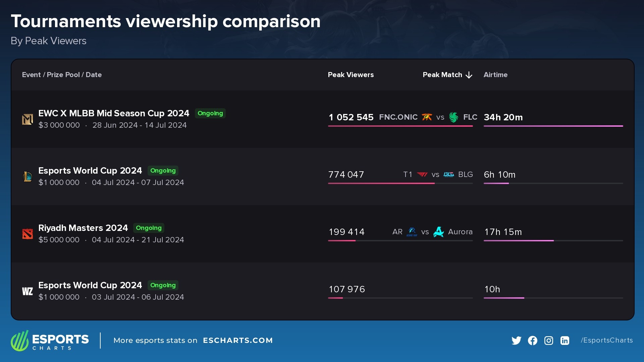Open the Twitter icon in footer
Screen dimensions: 644x362
[x=517, y=341]
